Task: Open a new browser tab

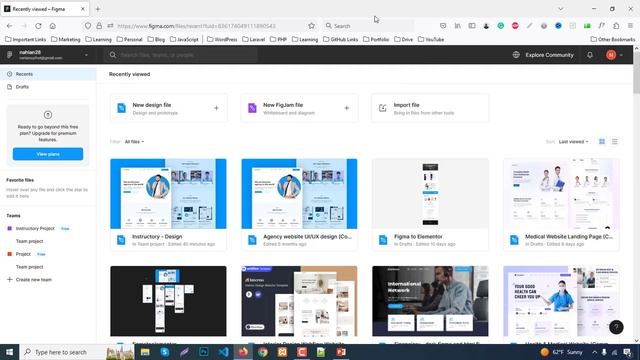Action: coord(98,9)
